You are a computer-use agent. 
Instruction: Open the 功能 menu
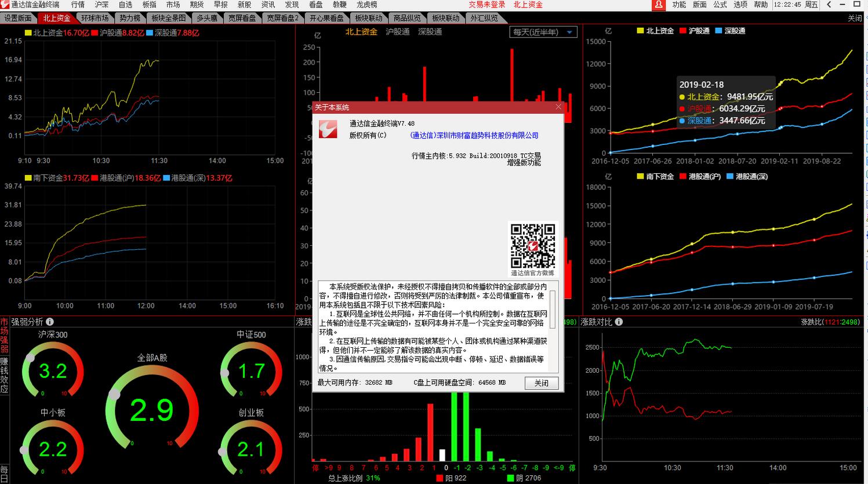point(679,5)
